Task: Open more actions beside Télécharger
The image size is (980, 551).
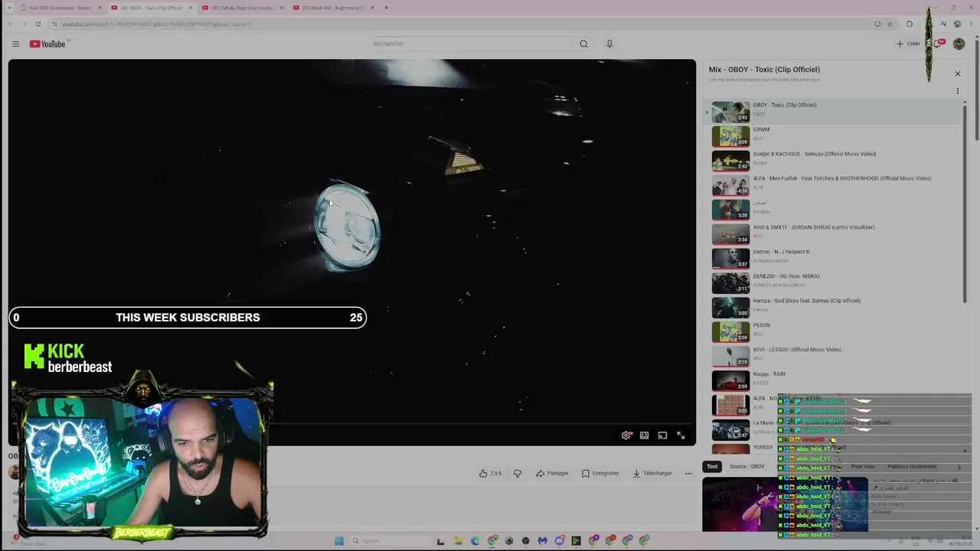Action: click(x=688, y=473)
